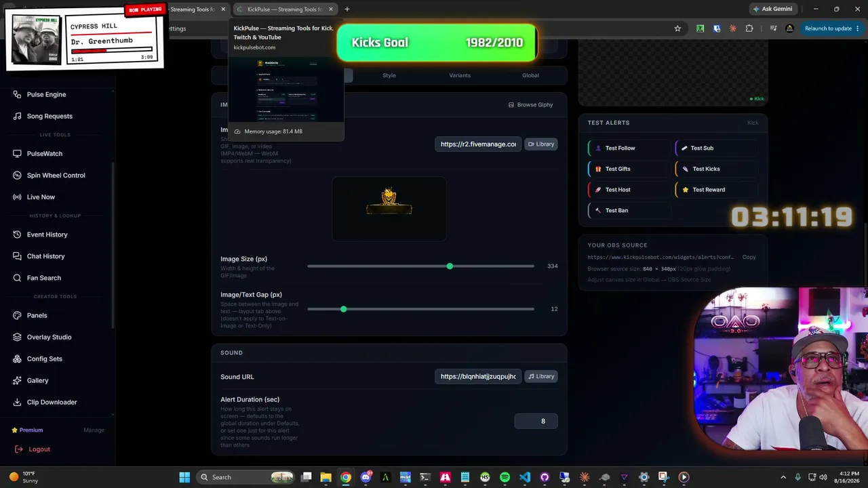The height and width of the screenshot is (488, 868).
Task: Open GitHub Desktop from the taskbar
Action: pos(545,477)
